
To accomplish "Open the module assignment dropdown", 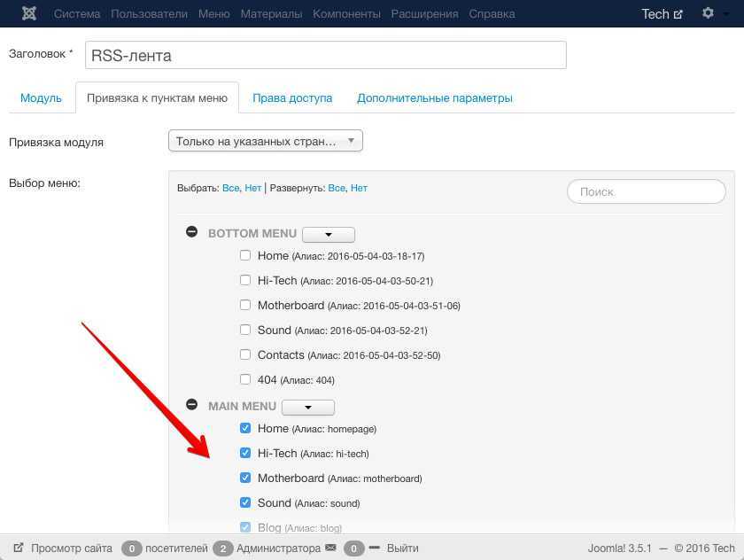I will (265, 141).
